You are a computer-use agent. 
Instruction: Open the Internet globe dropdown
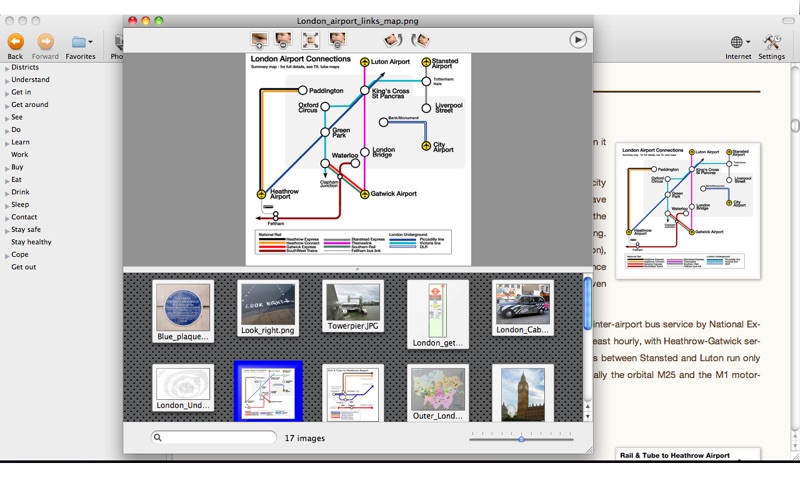point(739,42)
